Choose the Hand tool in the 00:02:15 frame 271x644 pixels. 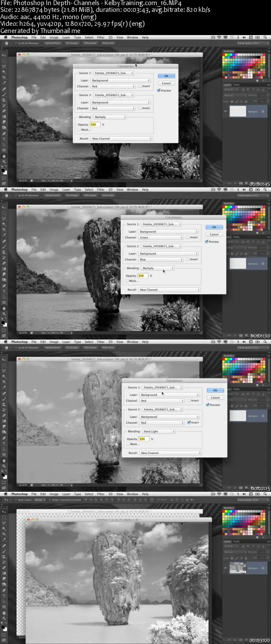(4, 460)
